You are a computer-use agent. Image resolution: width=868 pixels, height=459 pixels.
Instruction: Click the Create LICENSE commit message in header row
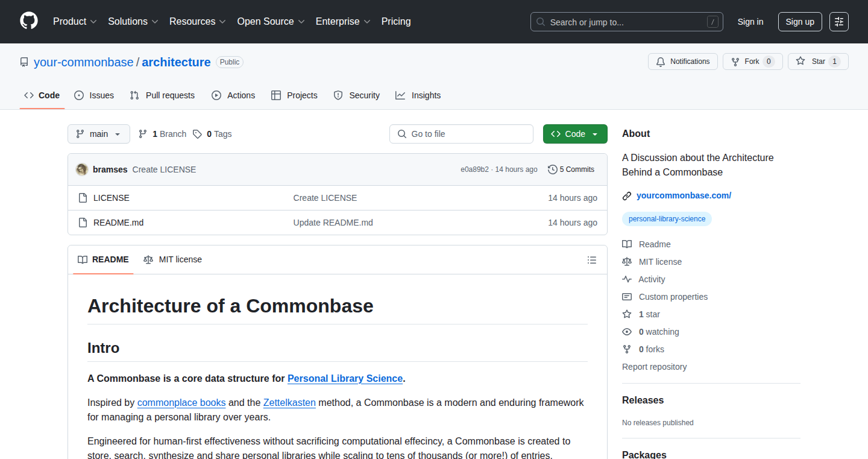click(x=164, y=169)
